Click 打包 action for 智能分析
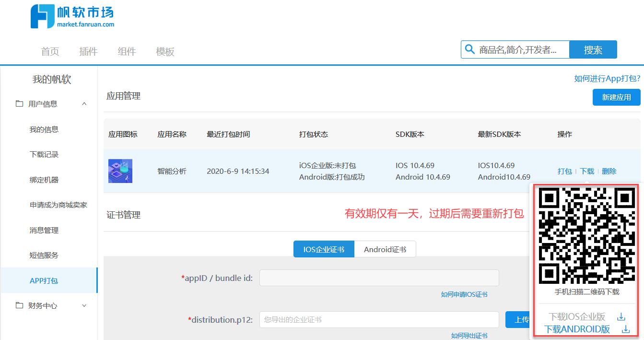The height and width of the screenshot is (340, 644). [564, 171]
